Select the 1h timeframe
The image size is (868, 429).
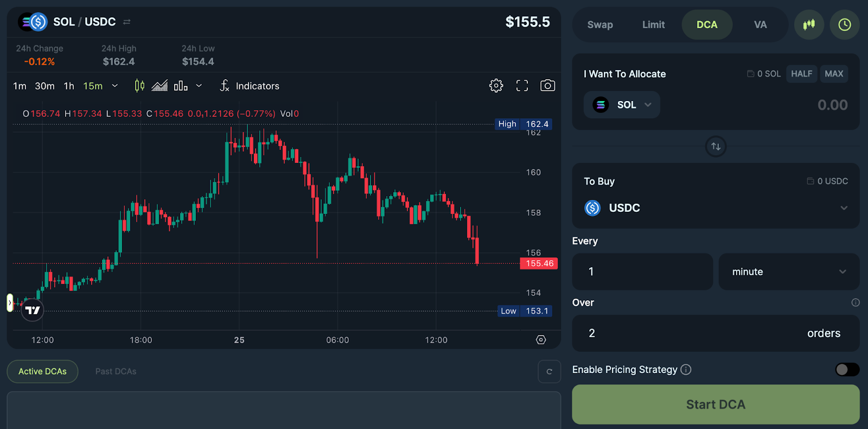click(x=69, y=86)
